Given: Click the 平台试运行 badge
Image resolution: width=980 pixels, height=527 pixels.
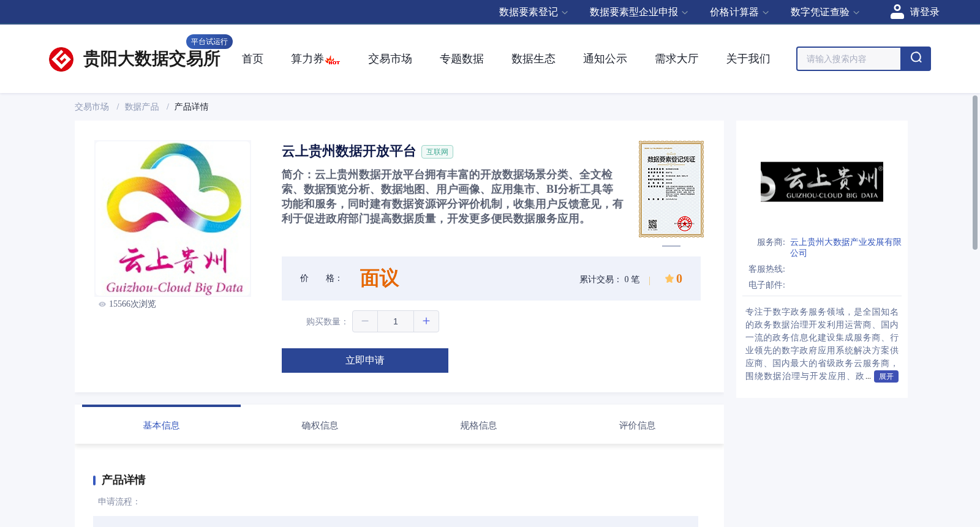Looking at the screenshot, I should tap(209, 42).
